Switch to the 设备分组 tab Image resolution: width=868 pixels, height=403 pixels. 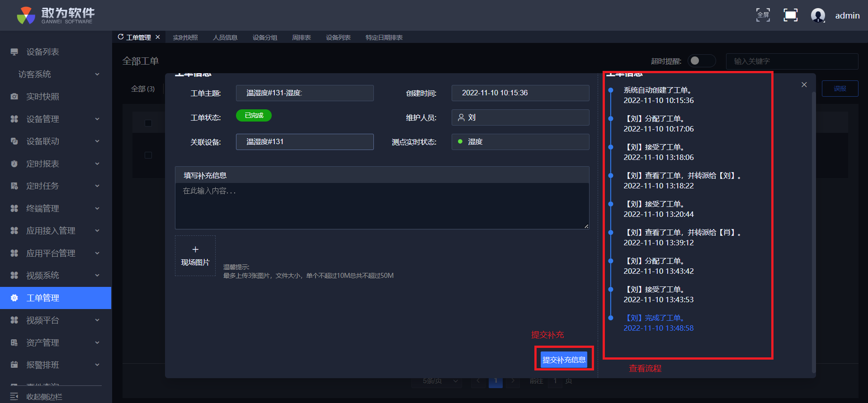(x=265, y=37)
